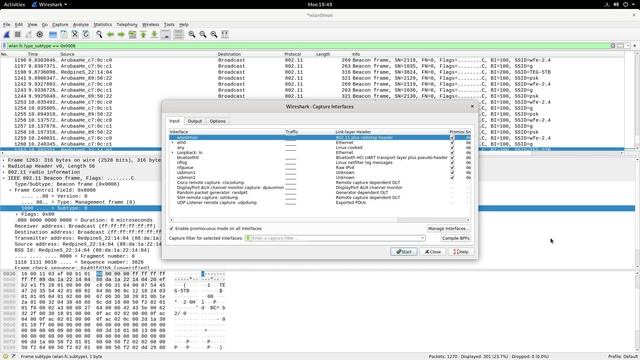Viewport: 640px width, 360px height.
Task: Expand the 802.11 radio information node
Action: click(4, 172)
